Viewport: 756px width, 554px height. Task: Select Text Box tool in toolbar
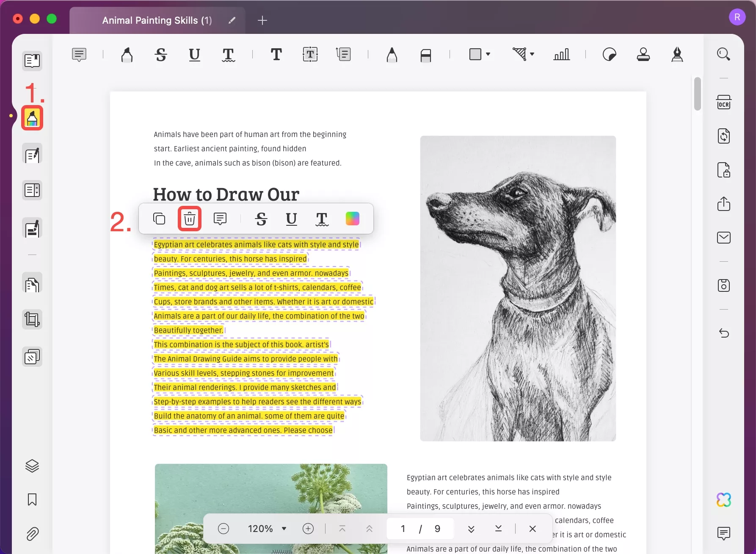(310, 55)
